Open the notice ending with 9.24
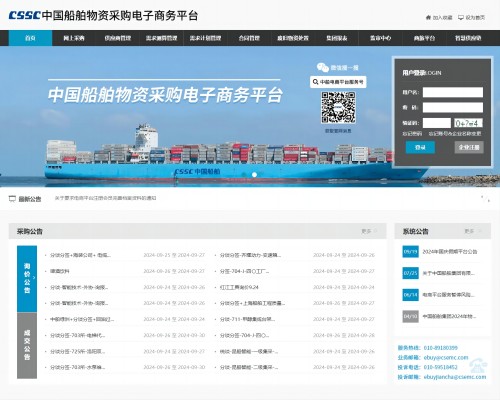The width and height of the screenshot is (500, 400). (239, 287)
